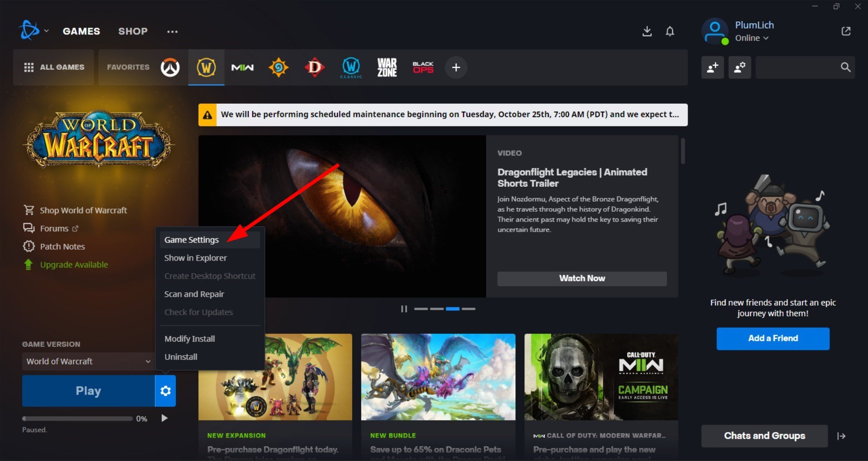Open the notifications bell
This screenshot has width=868, height=461.
coord(670,31)
